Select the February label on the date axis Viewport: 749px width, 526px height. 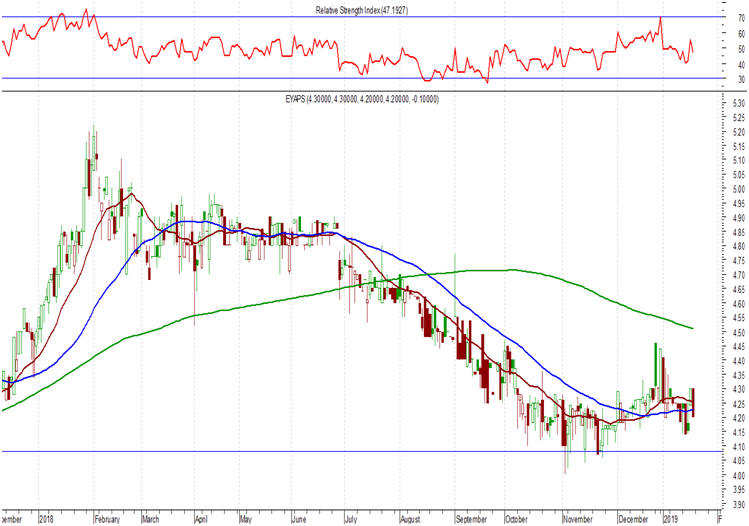(107, 519)
